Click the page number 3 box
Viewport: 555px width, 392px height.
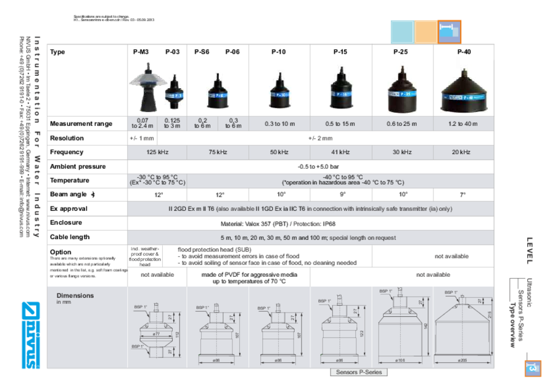click(x=532, y=369)
